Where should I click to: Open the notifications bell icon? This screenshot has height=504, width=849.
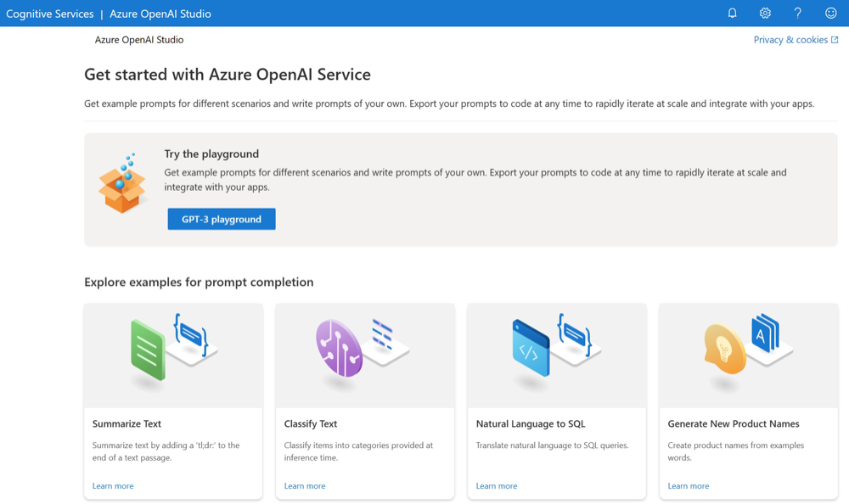(732, 13)
